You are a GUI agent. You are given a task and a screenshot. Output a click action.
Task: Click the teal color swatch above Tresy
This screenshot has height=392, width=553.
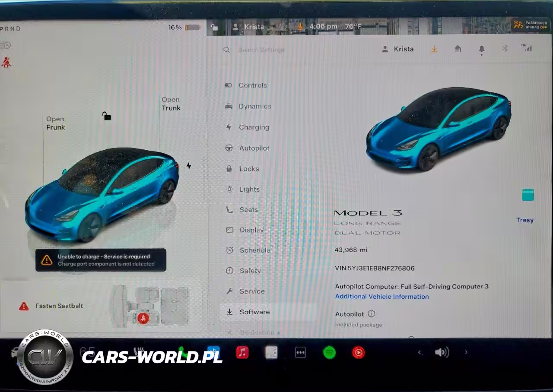point(528,195)
